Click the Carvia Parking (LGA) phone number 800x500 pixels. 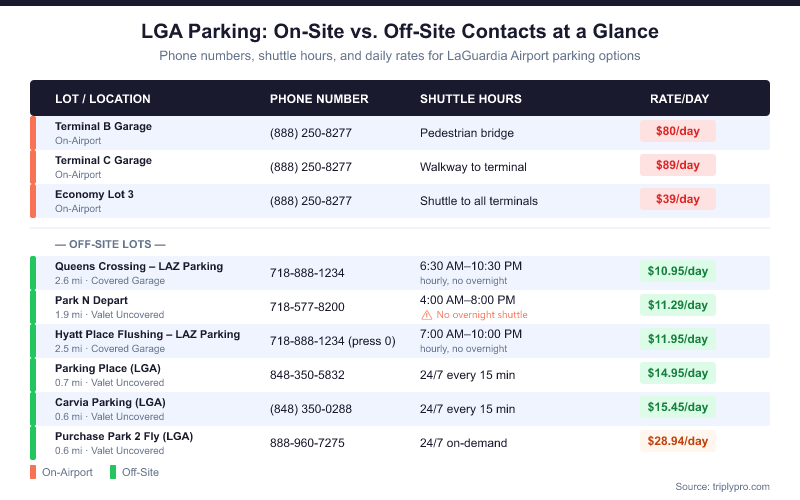[x=311, y=409]
